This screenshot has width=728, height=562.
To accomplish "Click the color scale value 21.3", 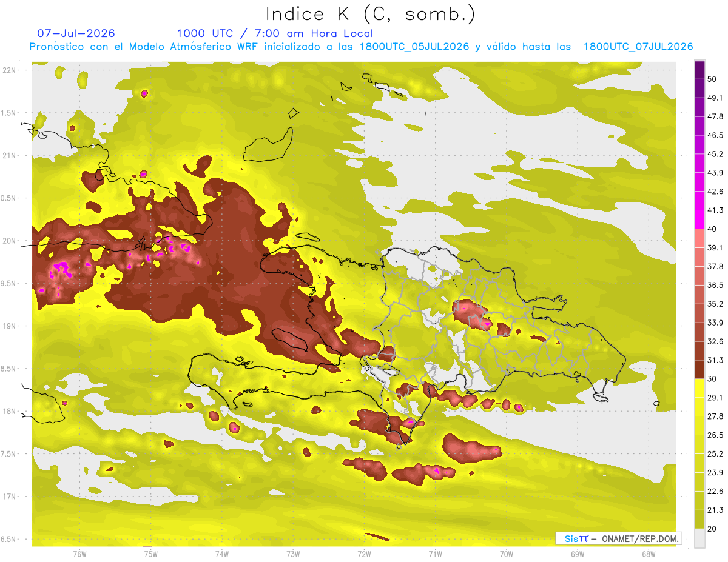I will tap(715, 510).
